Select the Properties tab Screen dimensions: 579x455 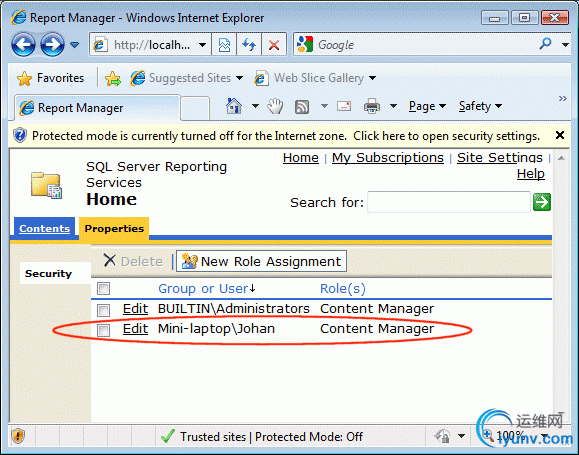click(x=114, y=229)
